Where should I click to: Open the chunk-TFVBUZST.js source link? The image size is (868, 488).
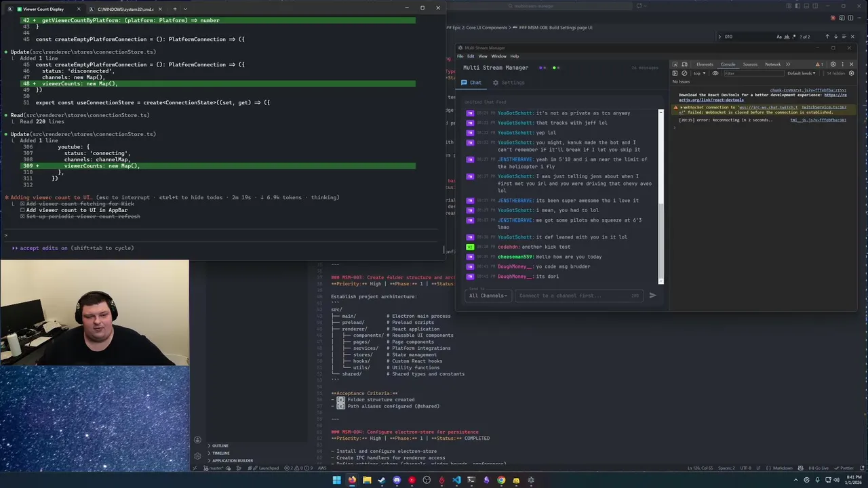click(x=808, y=90)
